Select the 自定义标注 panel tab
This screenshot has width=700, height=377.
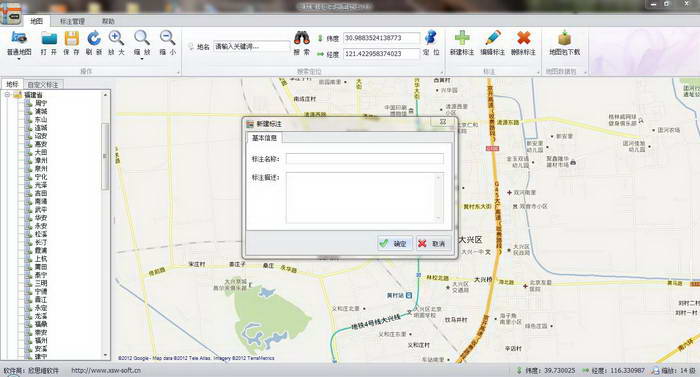point(43,84)
